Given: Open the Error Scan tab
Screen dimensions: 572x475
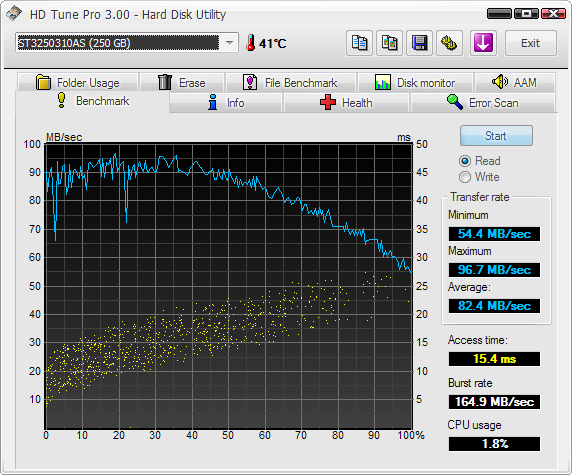Looking at the screenshot, I should tap(483, 103).
